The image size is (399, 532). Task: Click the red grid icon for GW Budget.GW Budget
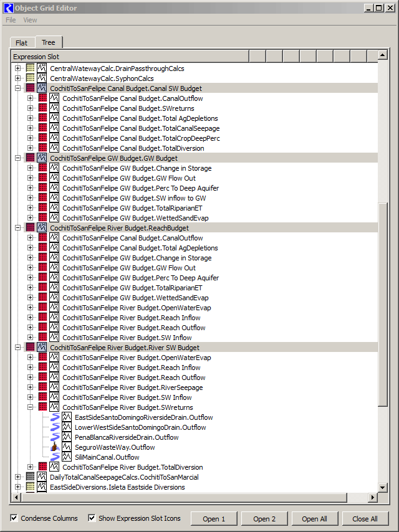click(x=30, y=158)
